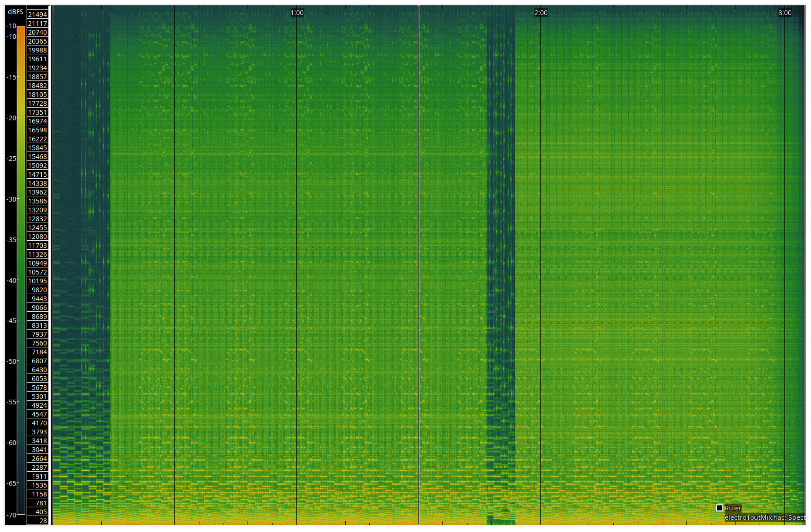Select the 10949 frequency scale label
Screen dimensions: 811x532
click(x=38, y=263)
